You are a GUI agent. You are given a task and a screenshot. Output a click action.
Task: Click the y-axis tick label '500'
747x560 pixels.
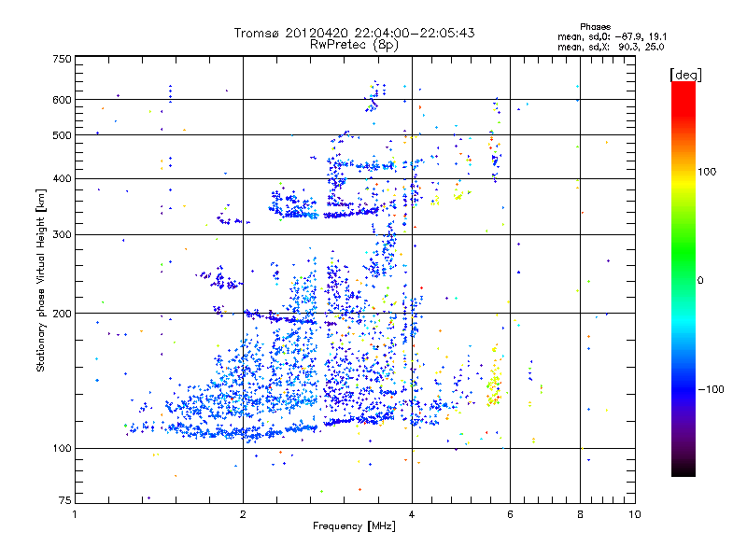click(x=62, y=135)
